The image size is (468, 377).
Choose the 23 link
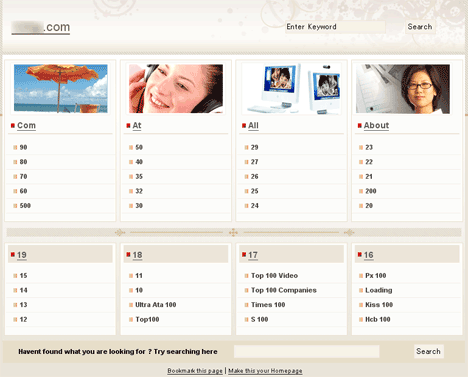[x=369, y=147]
